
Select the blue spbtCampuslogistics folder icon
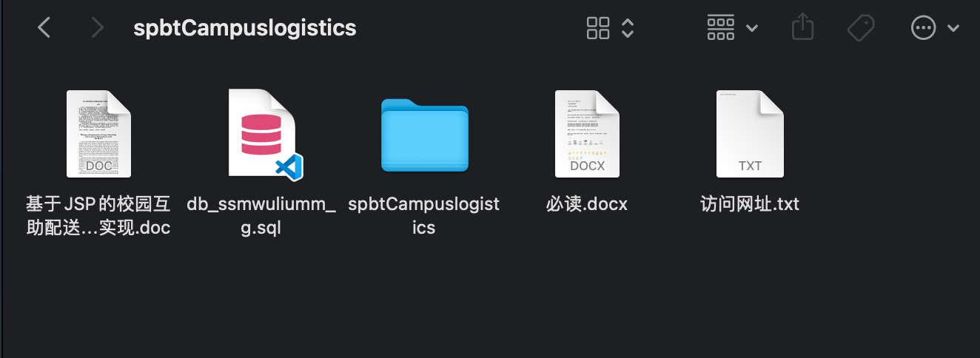click(x=425, y=135)
